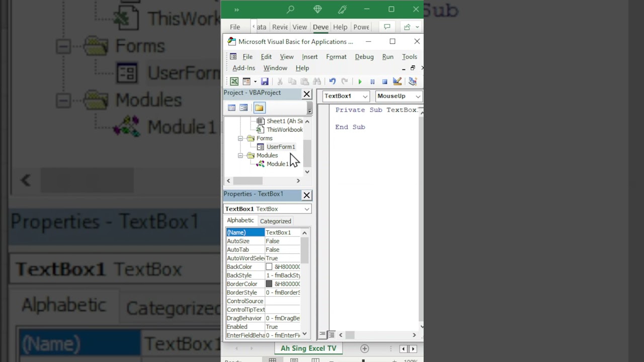Click the Paste clipboard icon
Screen dimensions: 644x362
tap(304, 81)
